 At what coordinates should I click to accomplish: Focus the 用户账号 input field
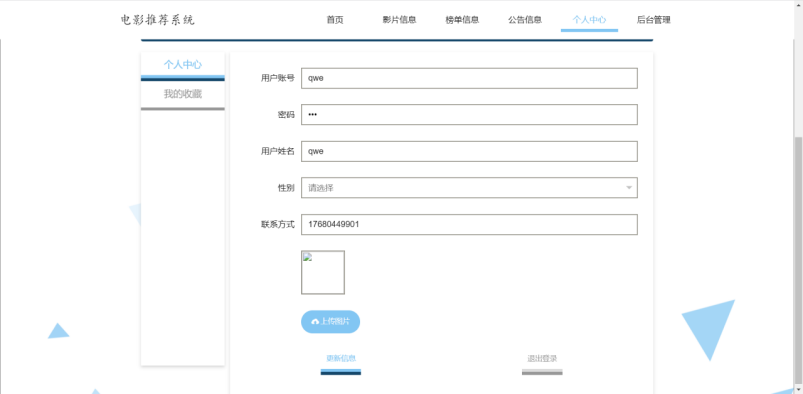pos(469,78)
